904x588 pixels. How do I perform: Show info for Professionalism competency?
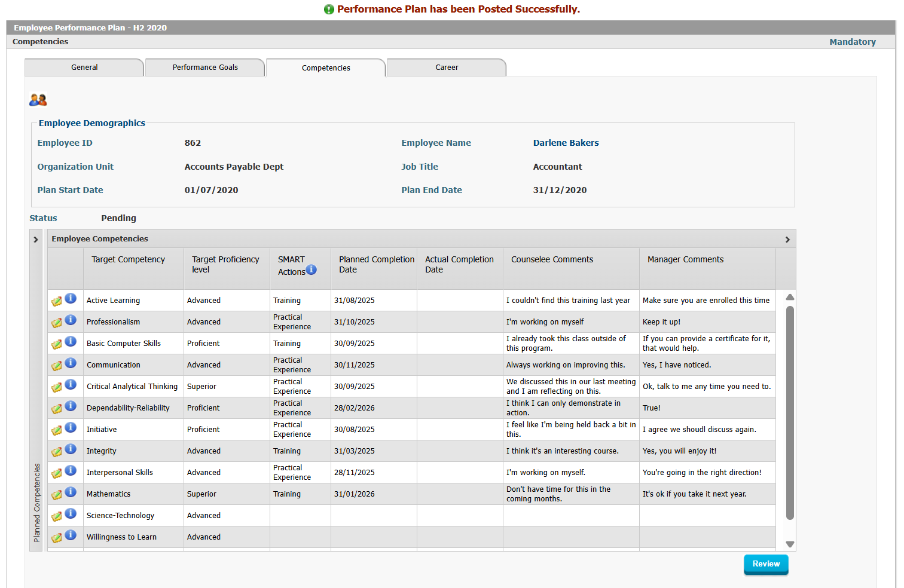click(71, 320)
